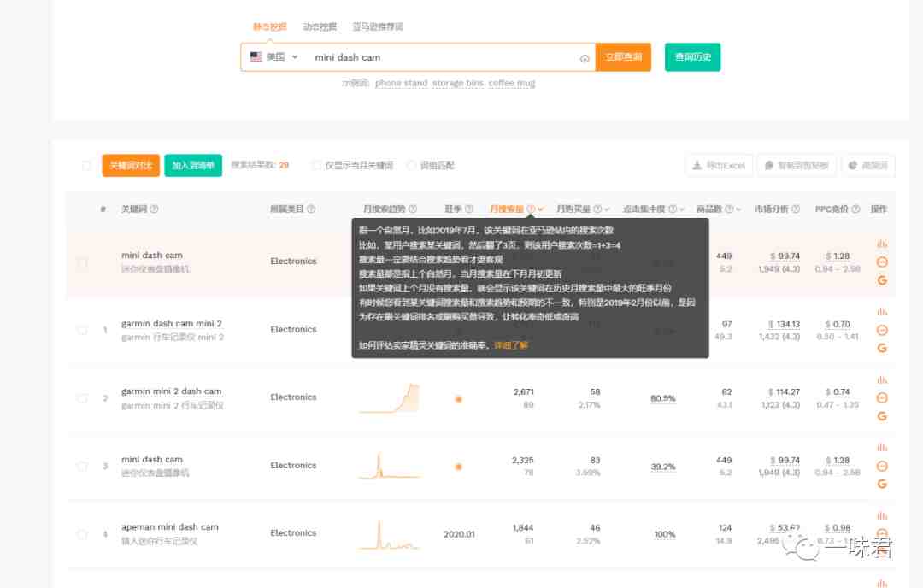Tick checkbox on highlighted mini dash cam row
The height and width of the screenshot is (588, 923).
(82, 262)
